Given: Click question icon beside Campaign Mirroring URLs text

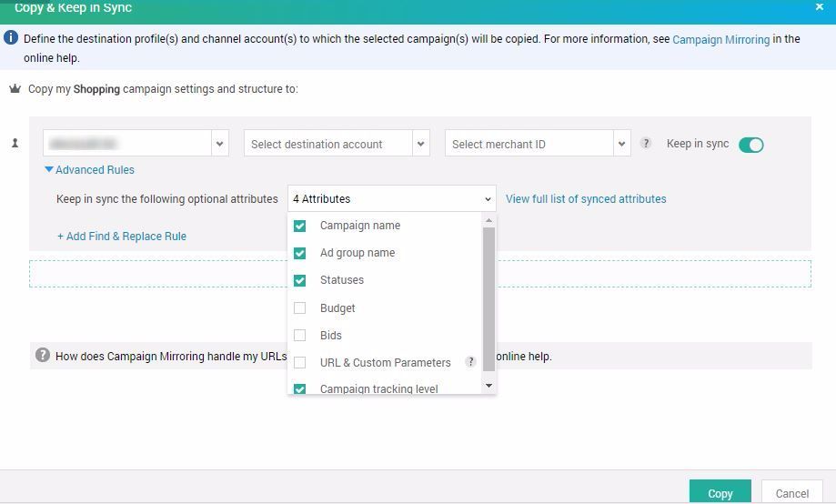Looking at the screenshot, I should 42,355.
